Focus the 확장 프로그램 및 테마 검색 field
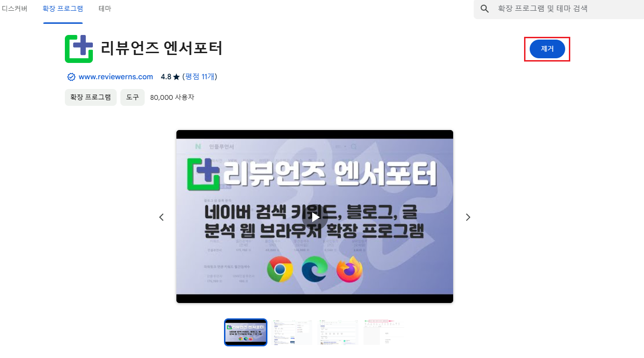Viewport: 644px width, 358px height. pos(559,9)
